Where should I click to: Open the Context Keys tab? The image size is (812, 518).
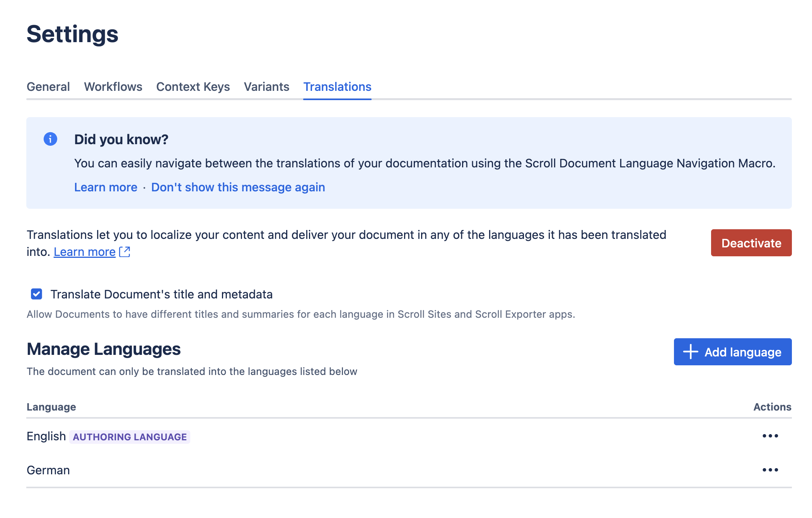click(x=193, y=87)
